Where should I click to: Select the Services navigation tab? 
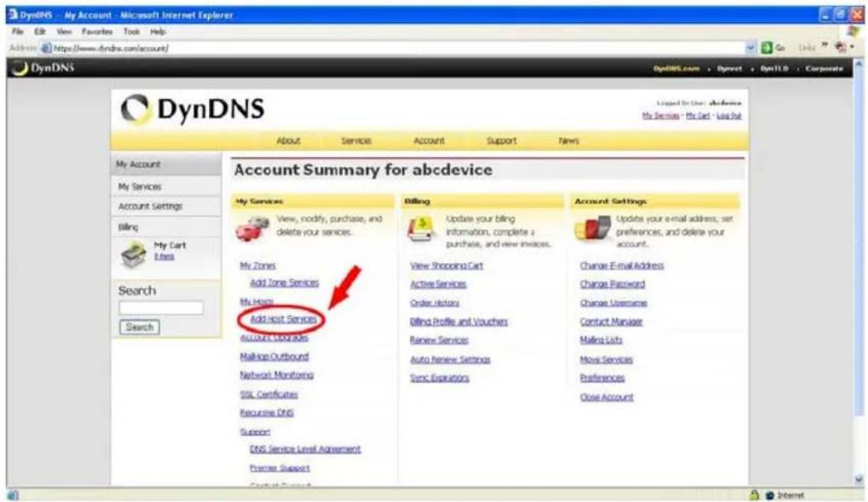[x=356, y=141]
